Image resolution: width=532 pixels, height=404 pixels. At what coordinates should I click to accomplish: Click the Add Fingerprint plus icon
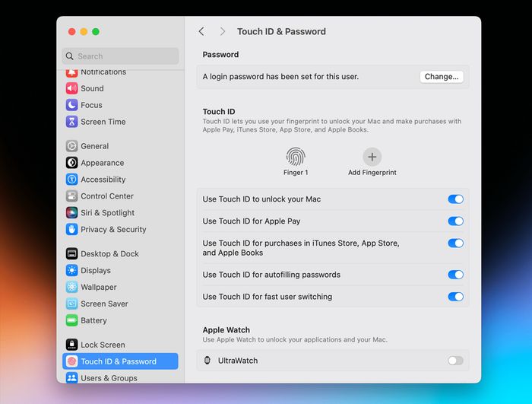click(372, 157)
